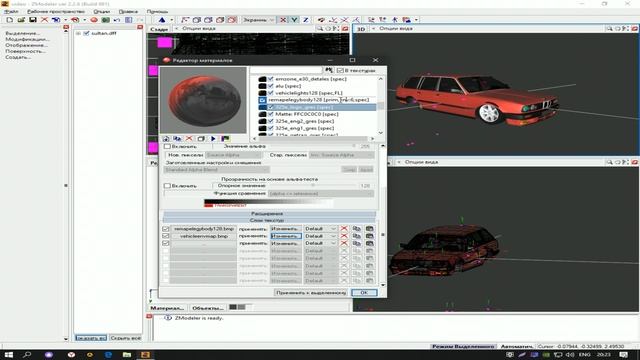The height and width of the screenshot is (360, 640).
Task: Open Default dropdown in remapelegybody128.bmp row
Action: click(x=320, y=229)
